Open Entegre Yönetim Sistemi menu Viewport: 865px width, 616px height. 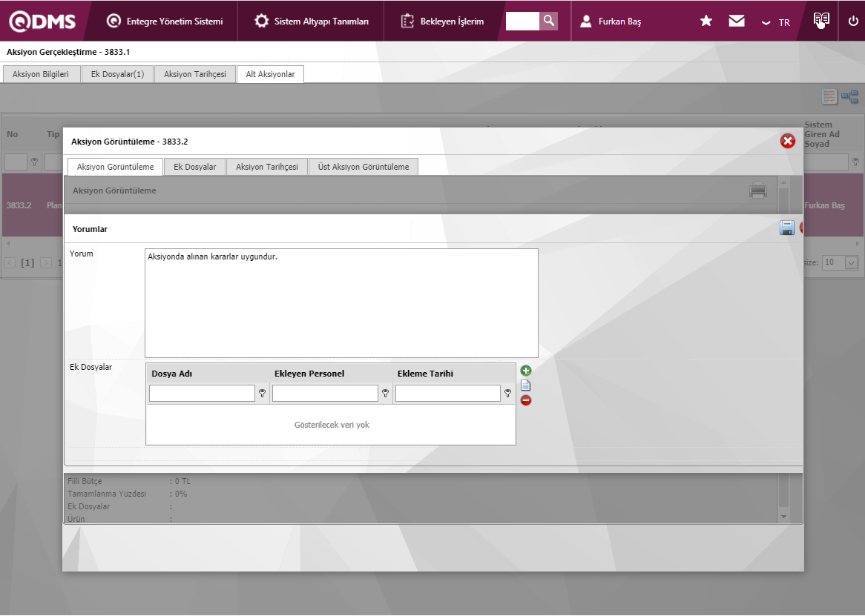(165, 21)
